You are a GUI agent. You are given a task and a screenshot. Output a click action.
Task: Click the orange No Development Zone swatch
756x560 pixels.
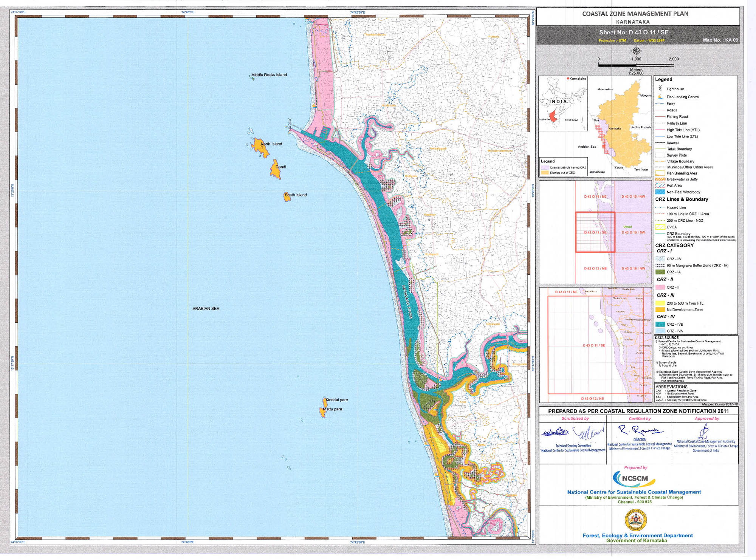click(660, 310)
